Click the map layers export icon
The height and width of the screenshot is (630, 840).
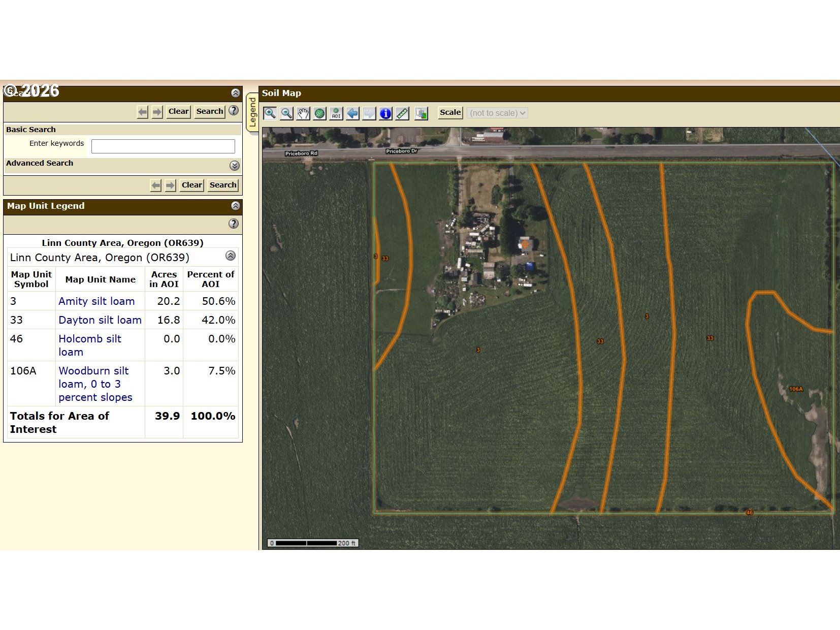pos(421,113)
